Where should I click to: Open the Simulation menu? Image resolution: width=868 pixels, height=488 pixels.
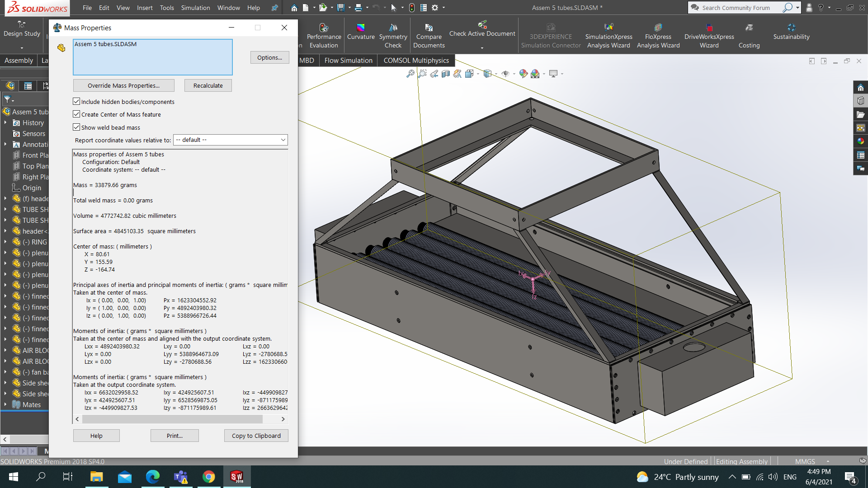(x=195, y=8)
